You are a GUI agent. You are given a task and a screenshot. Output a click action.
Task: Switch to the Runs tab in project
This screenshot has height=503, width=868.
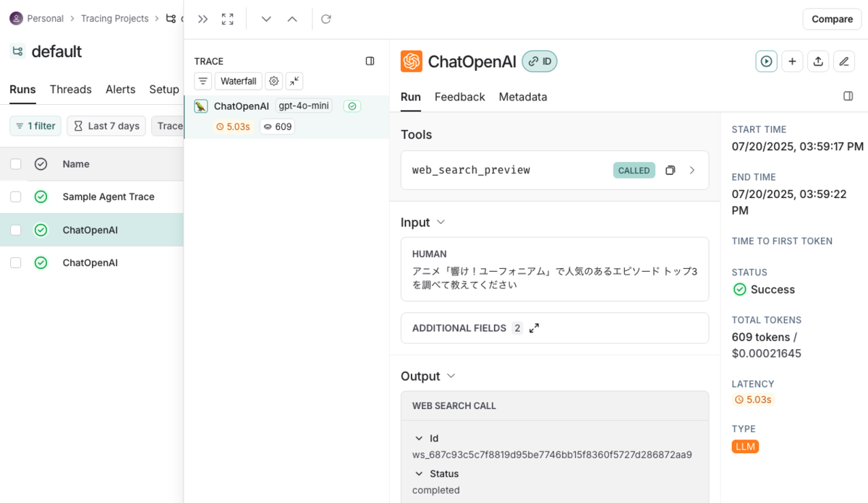pos(22,90)
